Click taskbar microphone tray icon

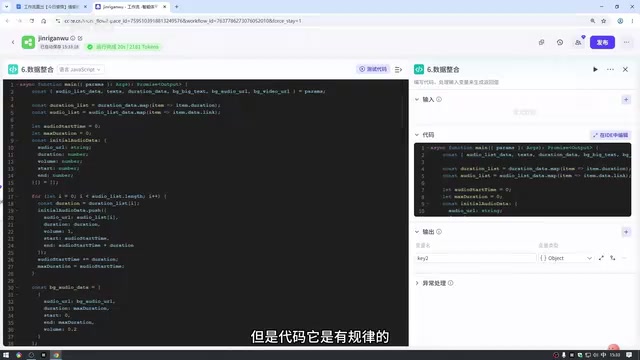[563, 355]
